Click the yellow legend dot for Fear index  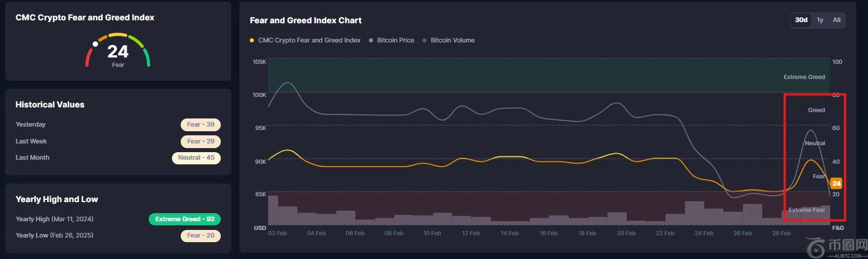[x=252, y=41]
